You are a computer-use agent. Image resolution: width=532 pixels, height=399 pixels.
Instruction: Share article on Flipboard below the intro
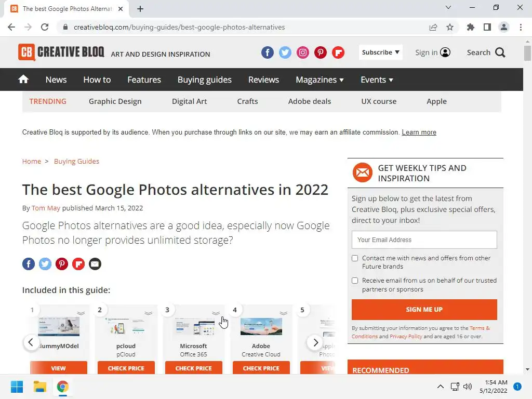[x=78, y=264]
